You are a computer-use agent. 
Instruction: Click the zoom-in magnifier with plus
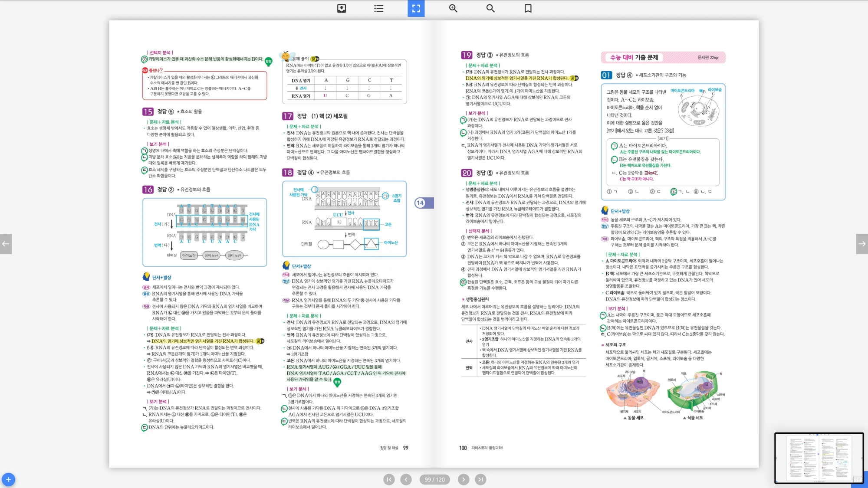(453, 8)
